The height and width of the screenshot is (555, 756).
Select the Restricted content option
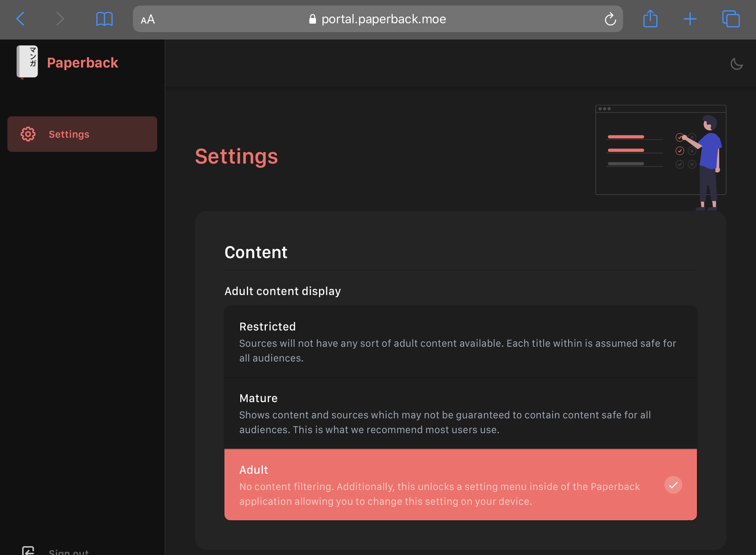[x=461, y=342]
